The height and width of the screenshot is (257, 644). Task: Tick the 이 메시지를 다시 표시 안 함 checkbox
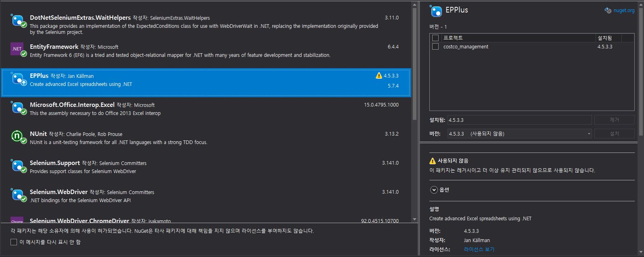[x=14, y=242]
